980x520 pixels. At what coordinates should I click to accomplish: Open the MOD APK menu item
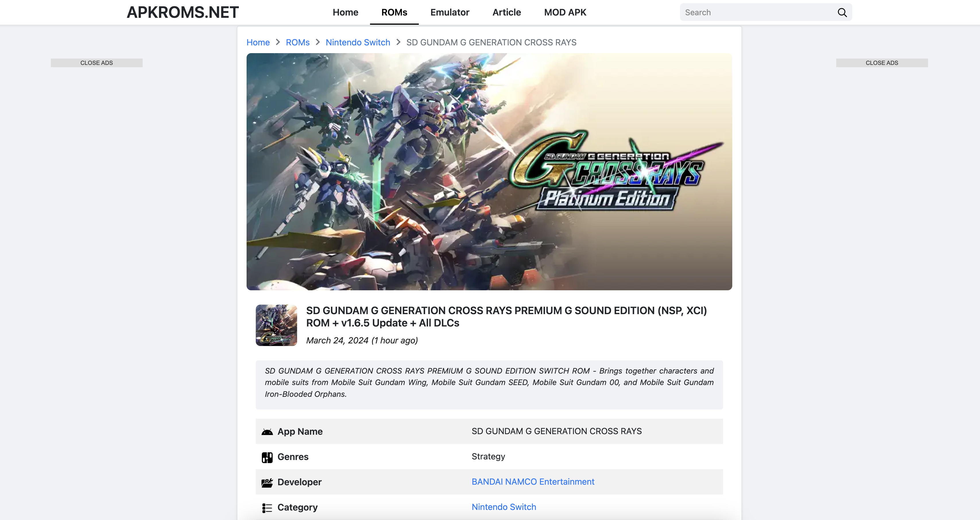click(x=565, y=12)
